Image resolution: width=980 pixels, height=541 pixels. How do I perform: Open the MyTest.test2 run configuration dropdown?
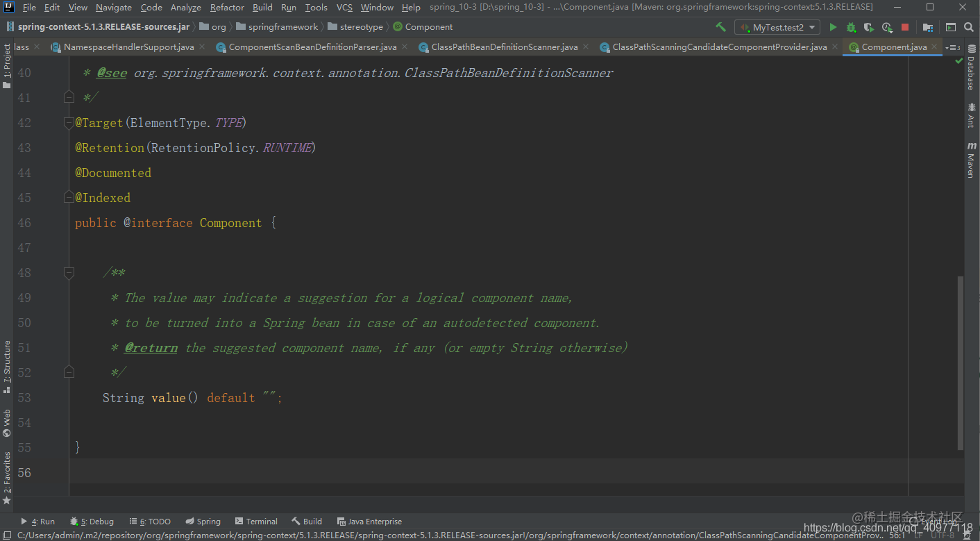pos(777,27)
